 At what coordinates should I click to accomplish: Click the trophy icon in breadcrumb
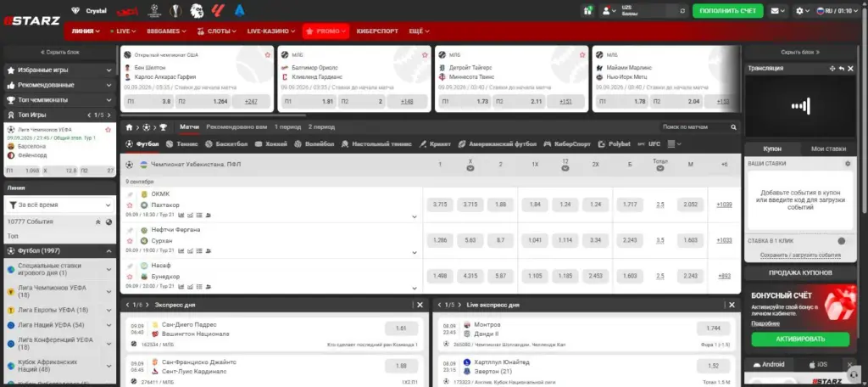coord(164,127)
